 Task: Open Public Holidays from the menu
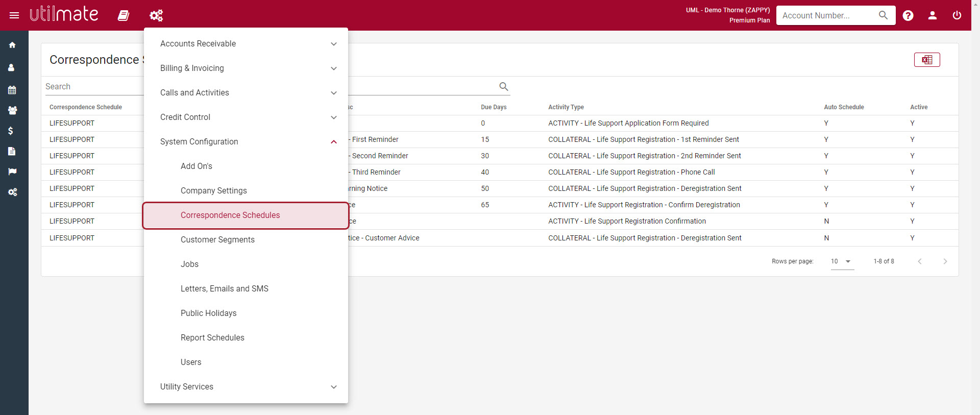click(209, 313)
